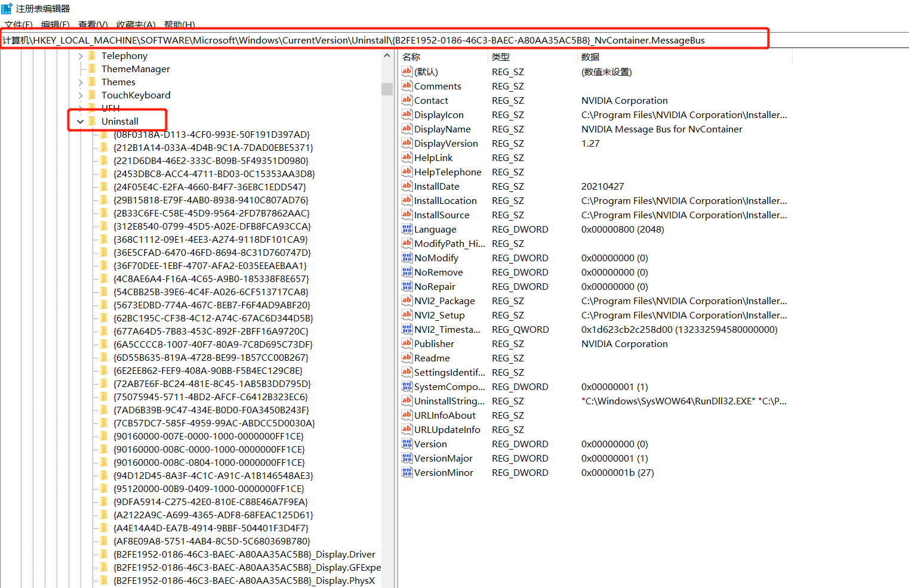The height and width of the screenshot is (588, 909).
Task: Open the 编辑(E) menu
Action: [x=56, y=24]
